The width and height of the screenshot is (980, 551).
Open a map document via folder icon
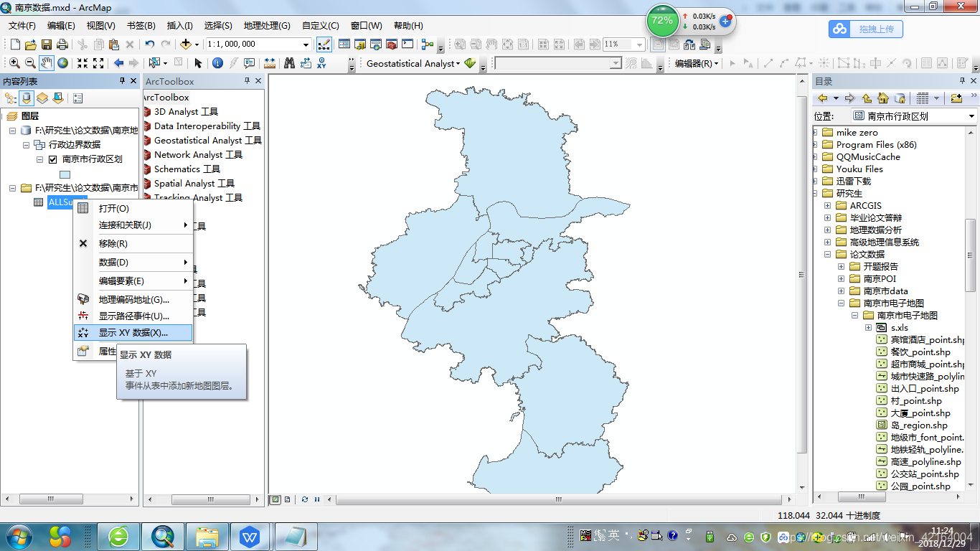point(30,44)
